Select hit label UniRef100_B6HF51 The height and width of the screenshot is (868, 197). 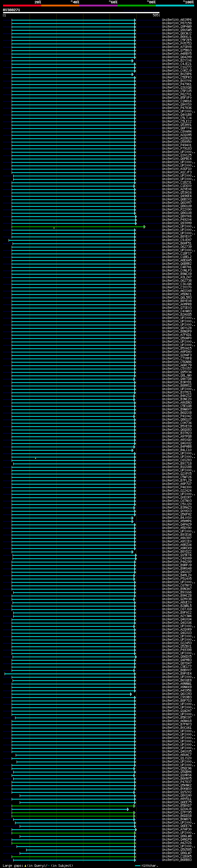coord(177,243)
